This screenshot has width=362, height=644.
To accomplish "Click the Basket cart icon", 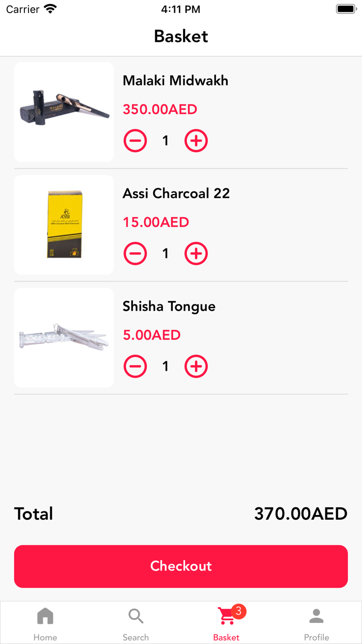I will point(226,616).
